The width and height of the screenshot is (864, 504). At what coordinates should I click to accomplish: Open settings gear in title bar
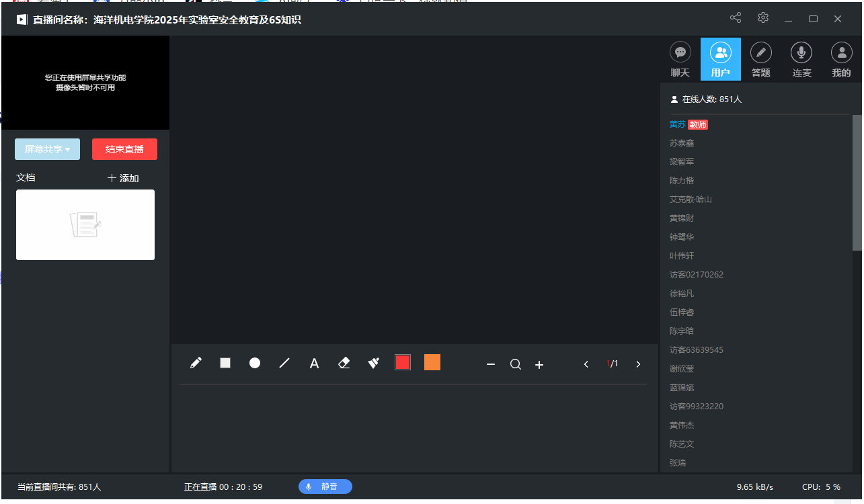tap(762, 18)
